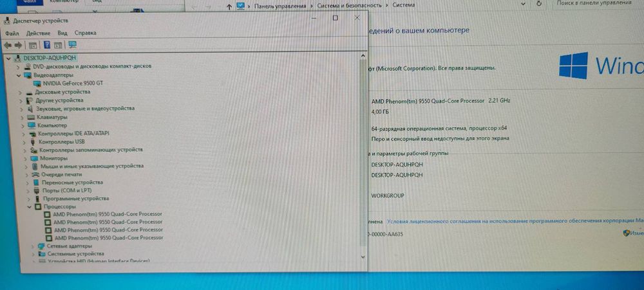Click the device tree vertical scrollbar thumb
The image size is (644, 290).
point(363,152)
